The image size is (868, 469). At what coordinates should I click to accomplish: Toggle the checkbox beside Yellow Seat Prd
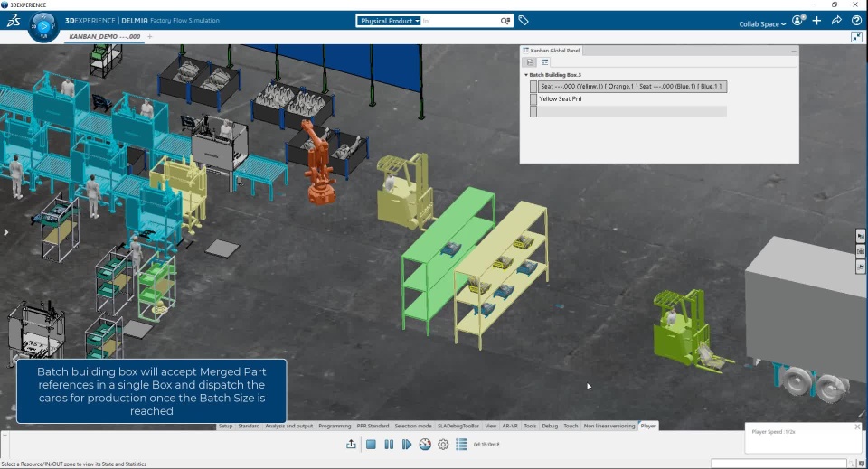tap(533, 99)
